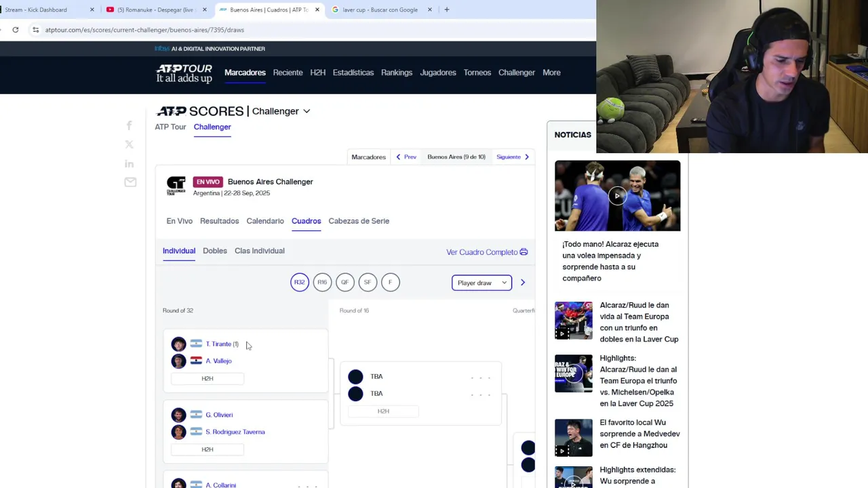Open H2H in top navigation
Screen dimensions: 868x488
(317, 73)
